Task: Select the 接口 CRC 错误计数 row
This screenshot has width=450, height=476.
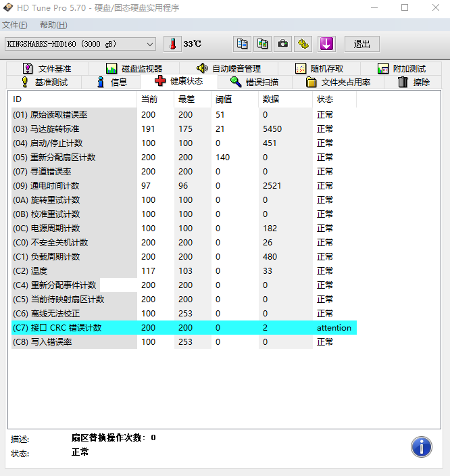Action: click(66, 328)
